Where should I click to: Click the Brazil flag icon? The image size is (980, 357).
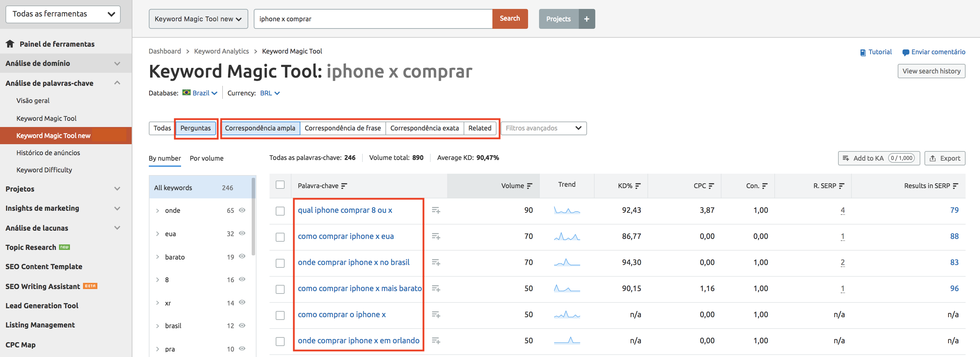pyautogui.click(x=187, y=93)
